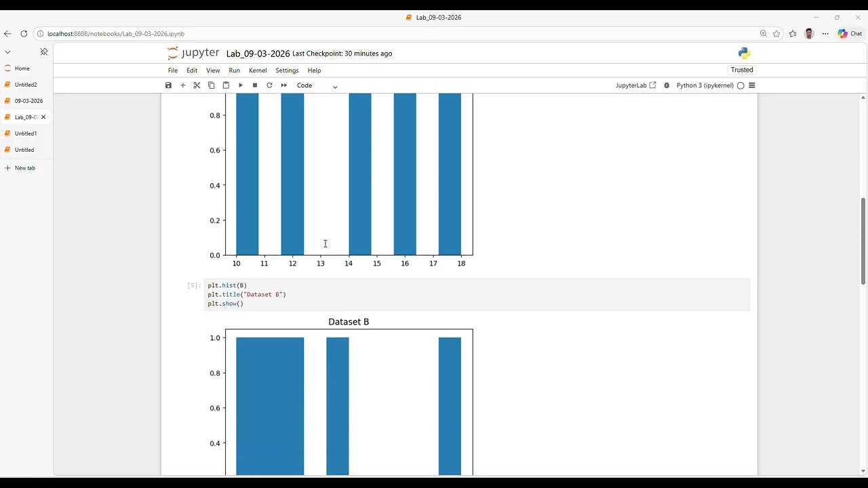
Task: Open the View menu
Action: click(x=213, y=70)
